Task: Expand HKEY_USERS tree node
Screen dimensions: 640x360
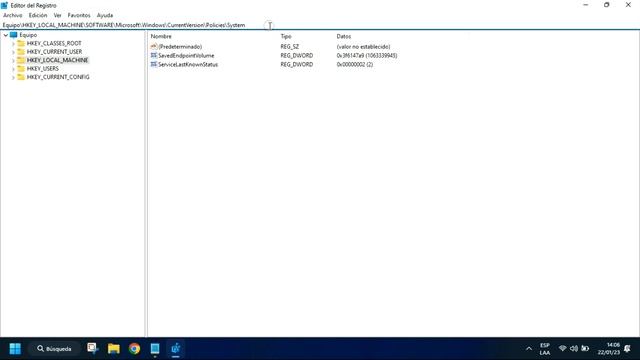Action: point(13,69)
